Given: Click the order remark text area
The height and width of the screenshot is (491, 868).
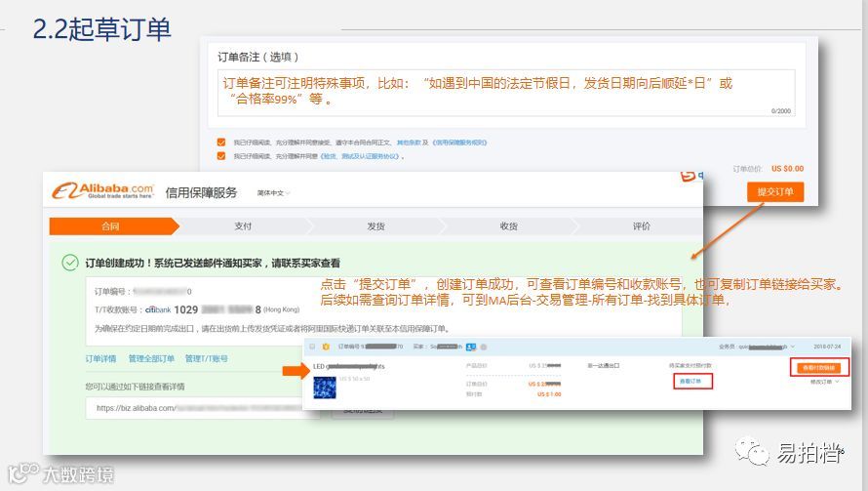Looking at the screenshot, I should point(506,93).
